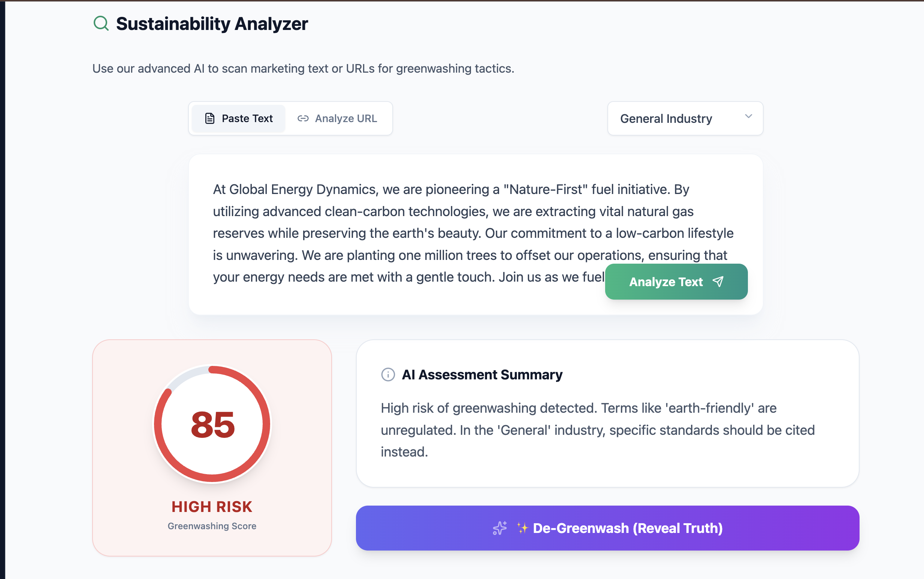Screen dimensions: 924x579
Task: Click the paper plane icon on Analyze Text
Action: click(718, 282)
